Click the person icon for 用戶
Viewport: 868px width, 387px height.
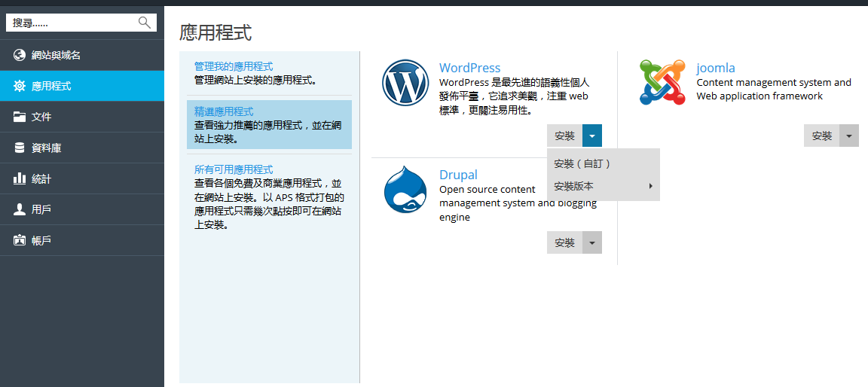[20, 209]
